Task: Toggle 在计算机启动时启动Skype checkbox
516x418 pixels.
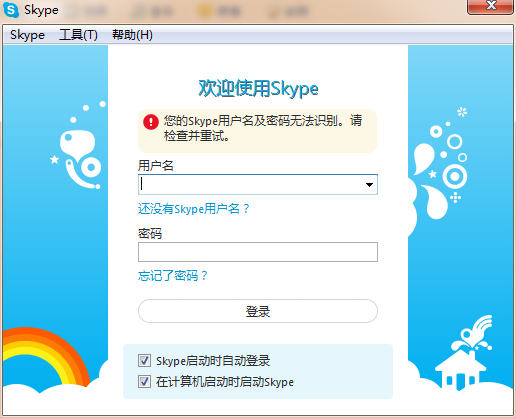Action: 144,382
